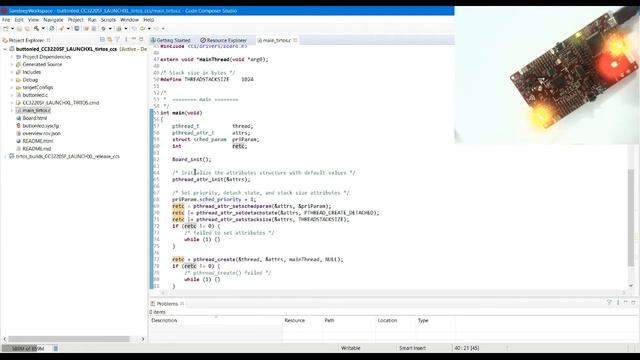This screenshot has height=360, width=640.
Task: Select buttonled.syscfg in the project tree
Action: coord(38,126)
